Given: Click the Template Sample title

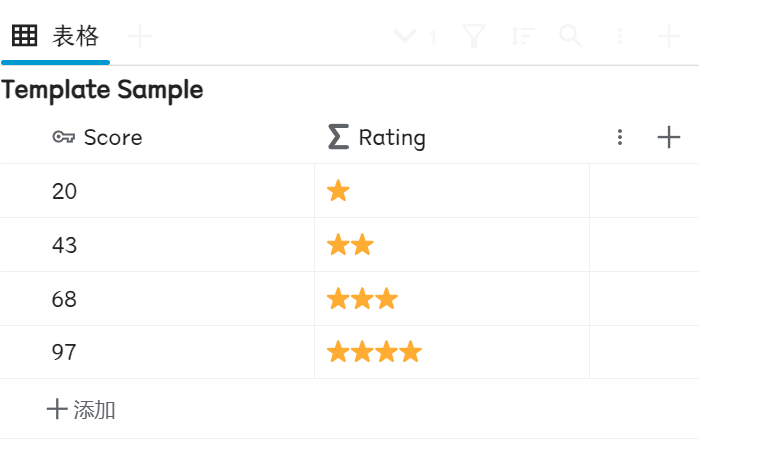Looking at the screenshot, I should [x=103, y=90].
